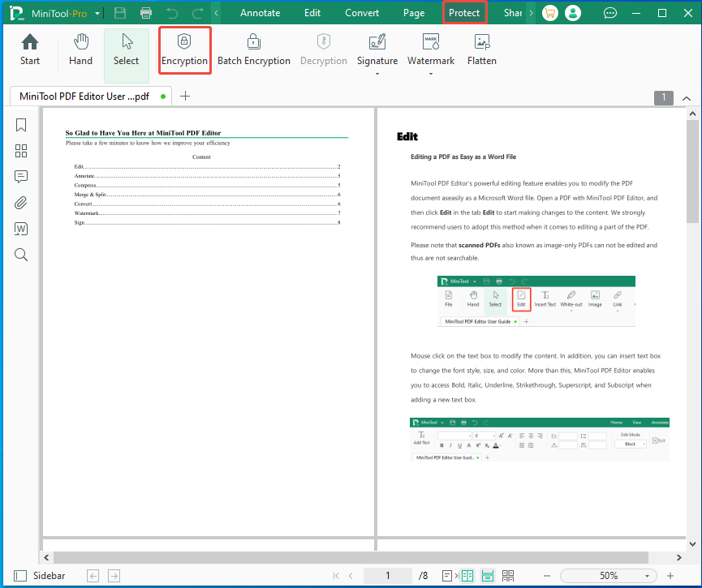
Task: Expand the MiniTool-Pro menu dropdown
Action: (x=97, y=14)
